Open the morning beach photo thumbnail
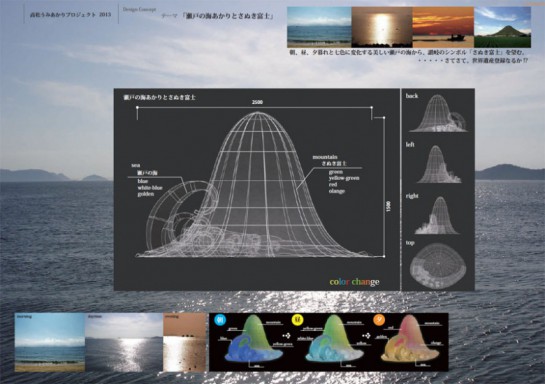The image size is (545, 384). (x=50, y=342)
